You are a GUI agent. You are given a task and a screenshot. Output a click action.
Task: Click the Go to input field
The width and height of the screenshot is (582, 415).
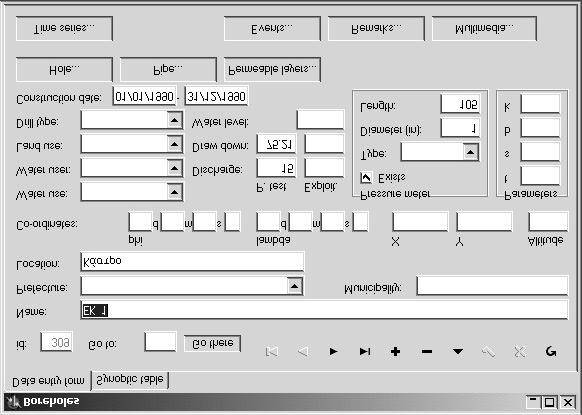coord(160,342)
